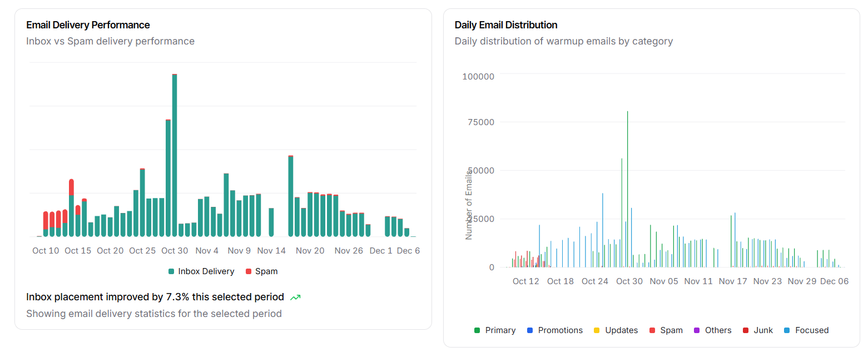Click the Email Delivery Performance heading
The width and height of the screenshot is (868, 352).
(88, 25)
